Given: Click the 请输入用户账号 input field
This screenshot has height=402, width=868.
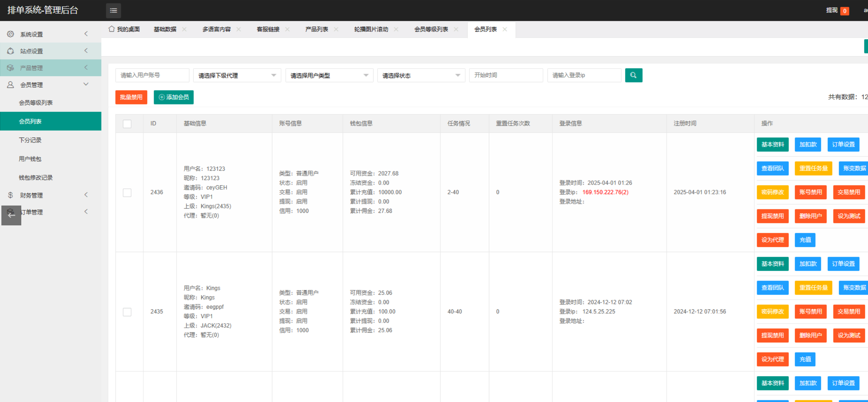Looking at the screenshot, I should pyautogui.click(x=152, y=75).
